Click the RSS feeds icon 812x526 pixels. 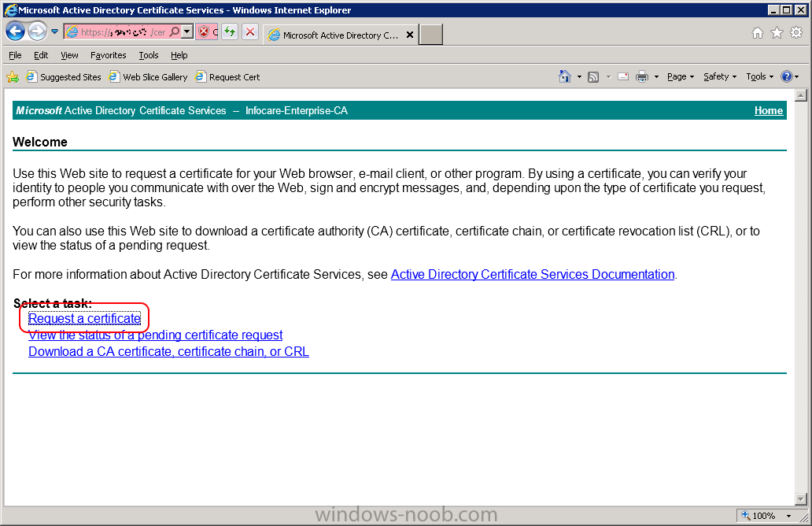point(593,76)
